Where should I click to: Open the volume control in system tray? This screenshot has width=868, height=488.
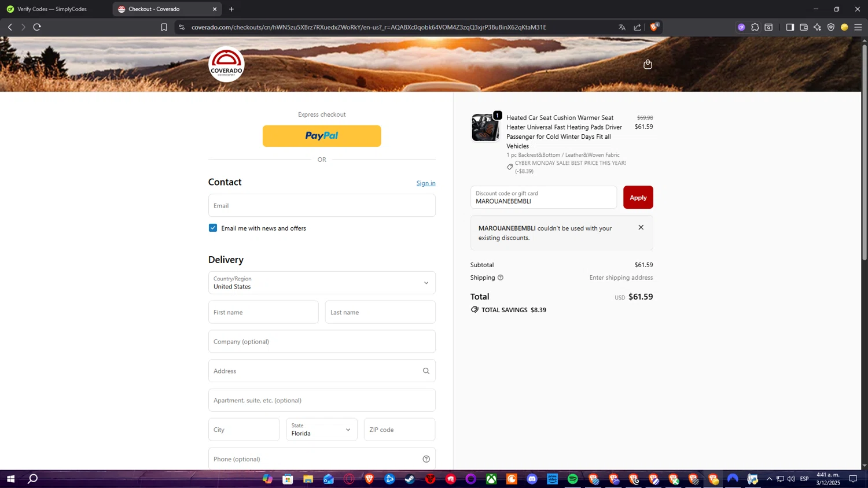[791, 479]
